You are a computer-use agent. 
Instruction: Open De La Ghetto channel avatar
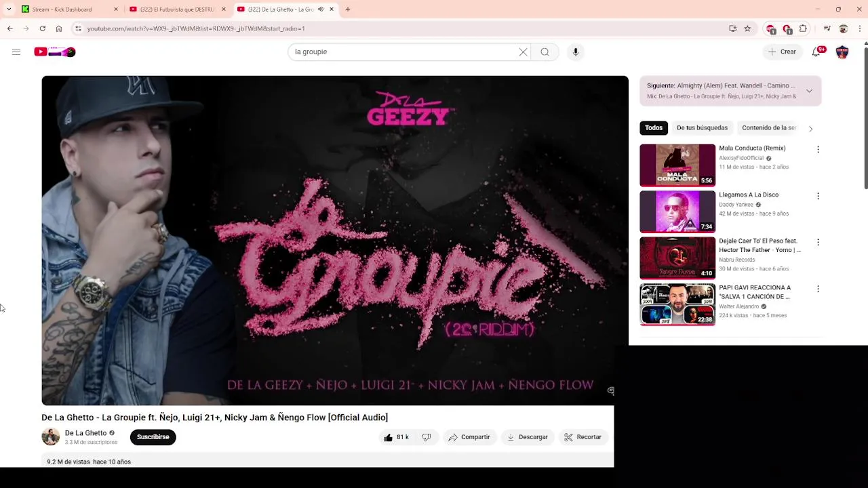(51, 436)
